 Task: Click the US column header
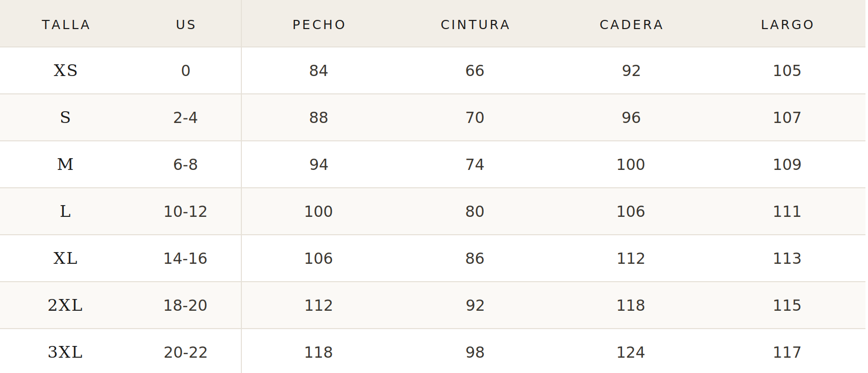pyautogui.click(x=186, y=24)
